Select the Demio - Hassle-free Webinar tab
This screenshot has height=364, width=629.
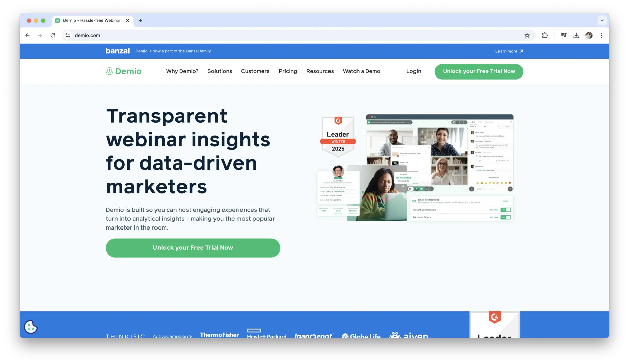92,20
